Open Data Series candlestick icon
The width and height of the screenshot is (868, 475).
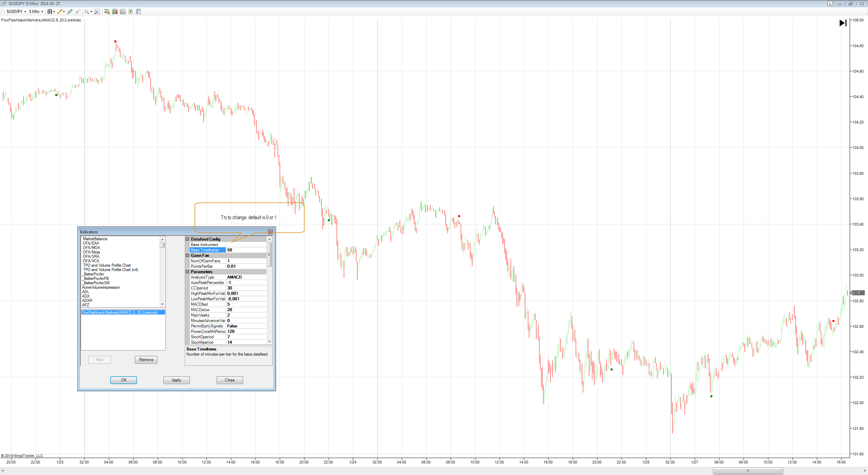115,12
